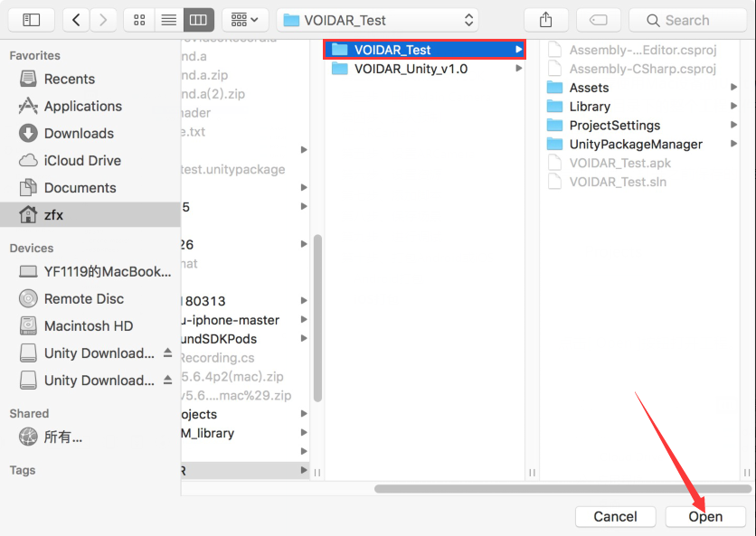
Task: Eject the first Unity Download disk
Action: [x=168, y=353]
